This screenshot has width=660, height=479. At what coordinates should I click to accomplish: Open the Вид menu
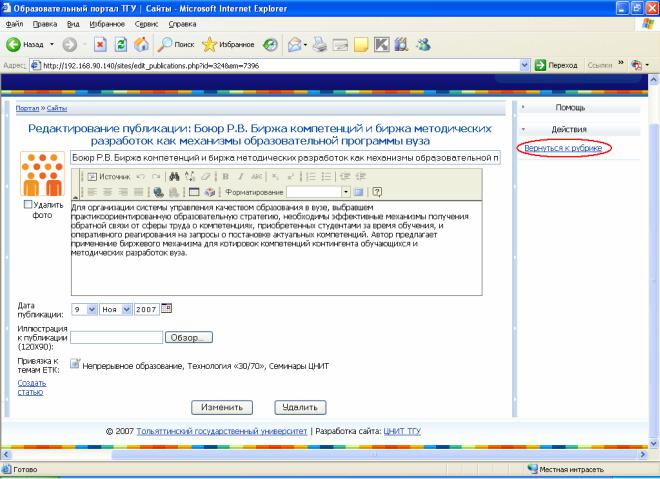tap(73, 24)
